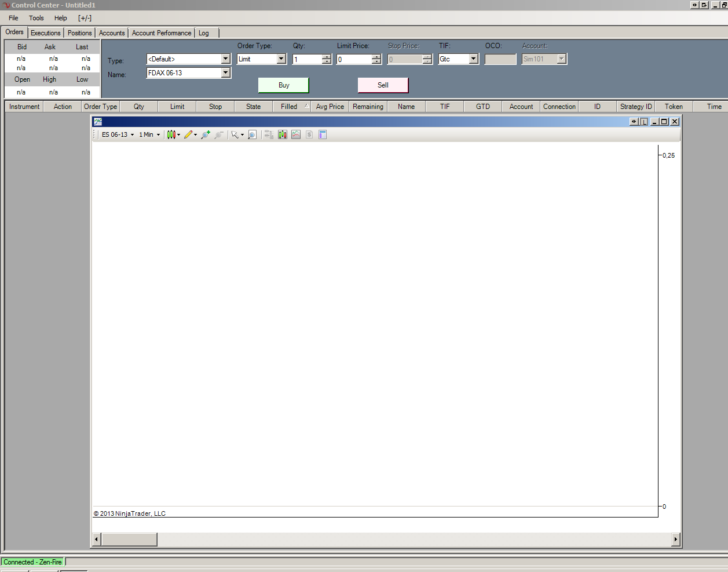Expand the Account Sim101 dropdown
The image size is (728, 572).
point(562,59)
